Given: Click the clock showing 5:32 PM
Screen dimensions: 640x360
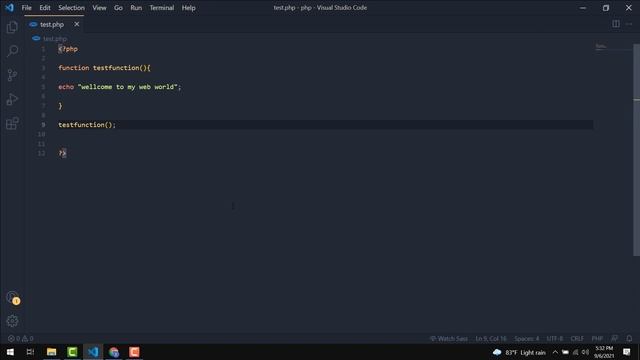Looking at the screenshot, I should 604,352.
